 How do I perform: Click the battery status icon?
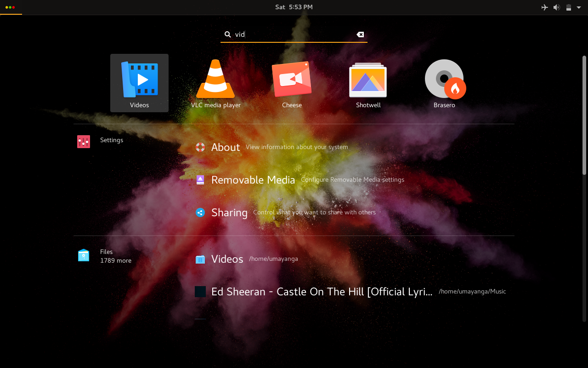569,7
